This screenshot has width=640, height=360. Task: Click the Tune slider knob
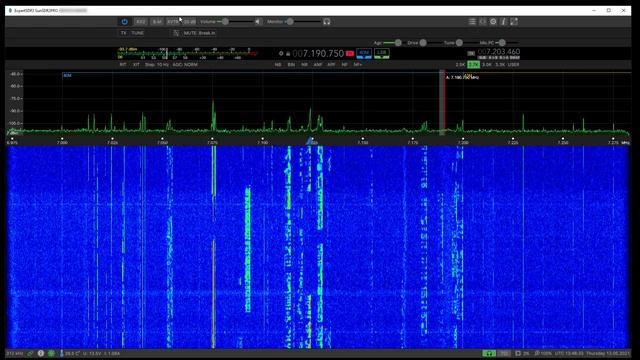click(459, 42)
